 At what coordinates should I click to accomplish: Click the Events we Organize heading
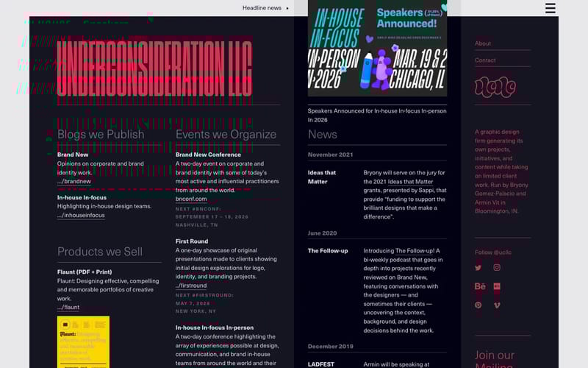[x=226, y=135]
